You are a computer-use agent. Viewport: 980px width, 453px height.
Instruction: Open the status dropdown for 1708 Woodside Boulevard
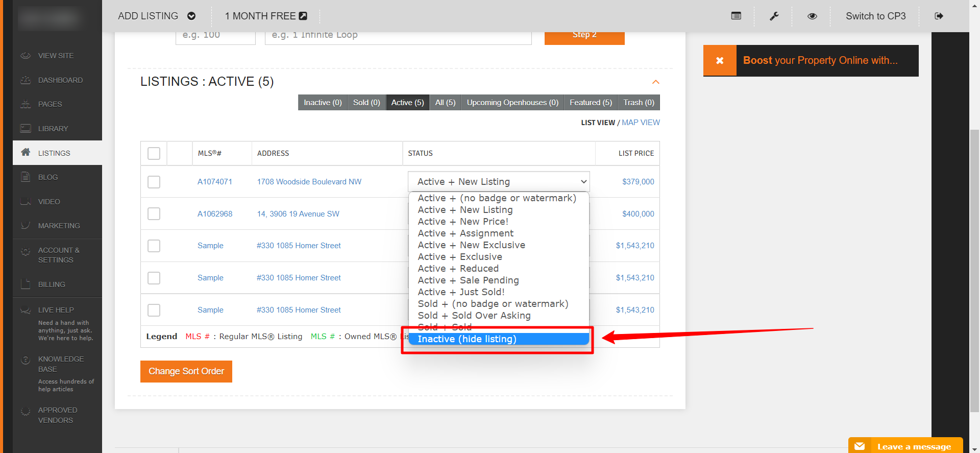[x=499, y=181]
